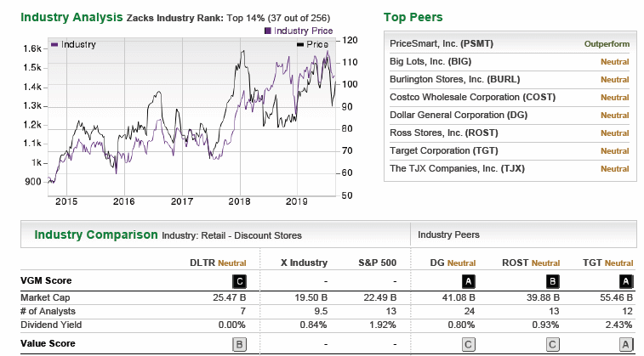This screenshot has width=644, height=356.
Task: Click the 1.6k value on left axis
Action: click(x=32, y=48)
